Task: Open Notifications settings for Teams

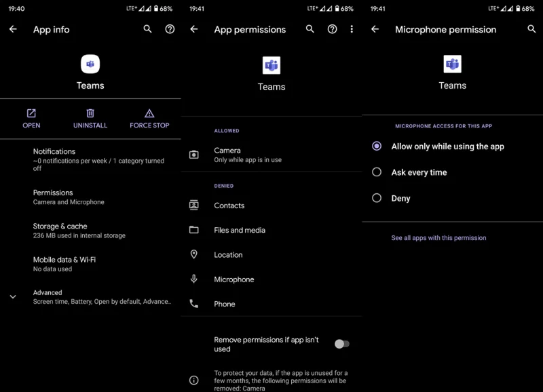Action: [90, 159]
